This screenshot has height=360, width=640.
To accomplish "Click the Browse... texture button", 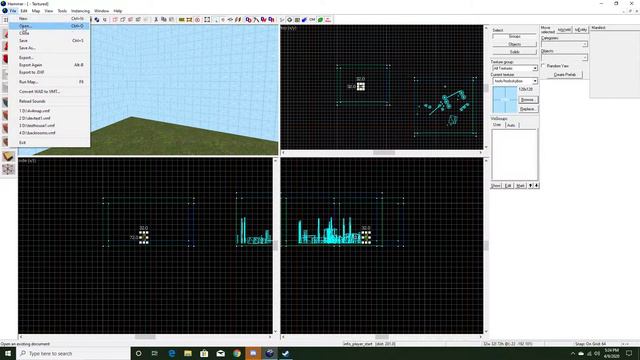I will [x=528, y=100].
